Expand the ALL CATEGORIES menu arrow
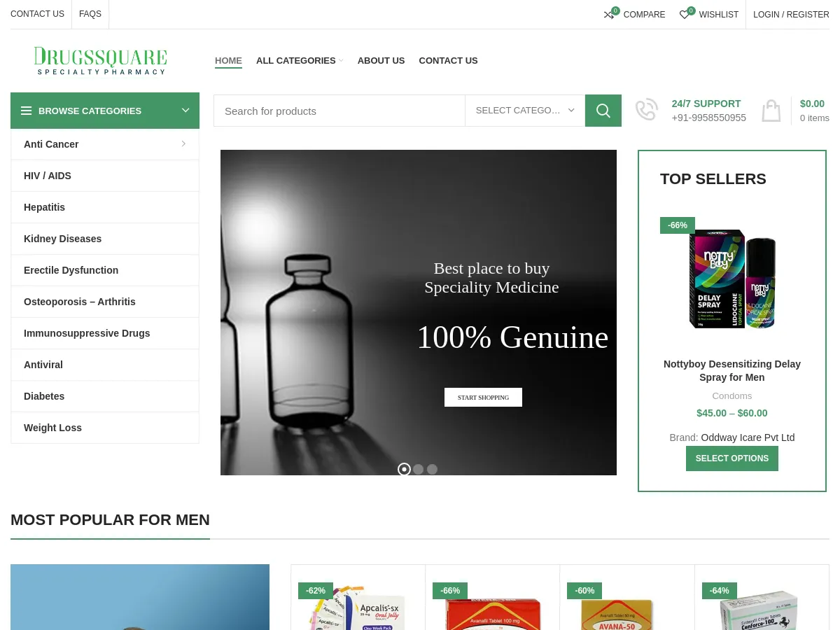Screen dimensions: 840x630 tap(341, 61)
